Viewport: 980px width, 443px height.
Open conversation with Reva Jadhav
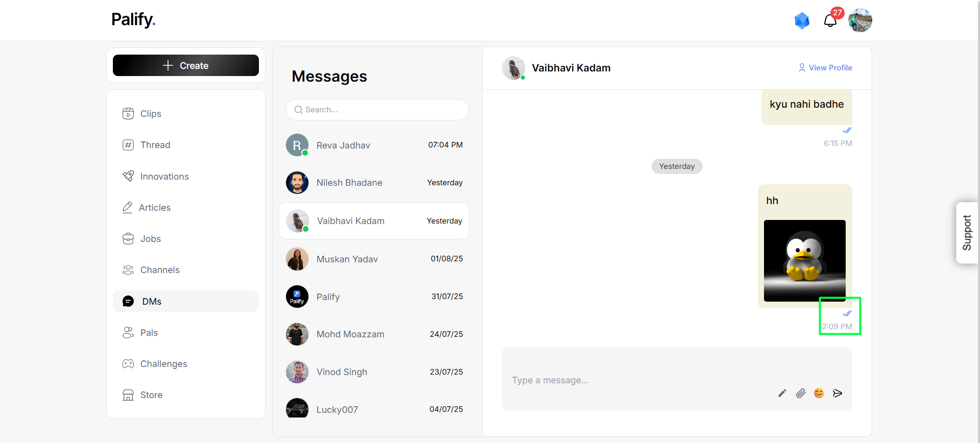(x=374, y=145)
